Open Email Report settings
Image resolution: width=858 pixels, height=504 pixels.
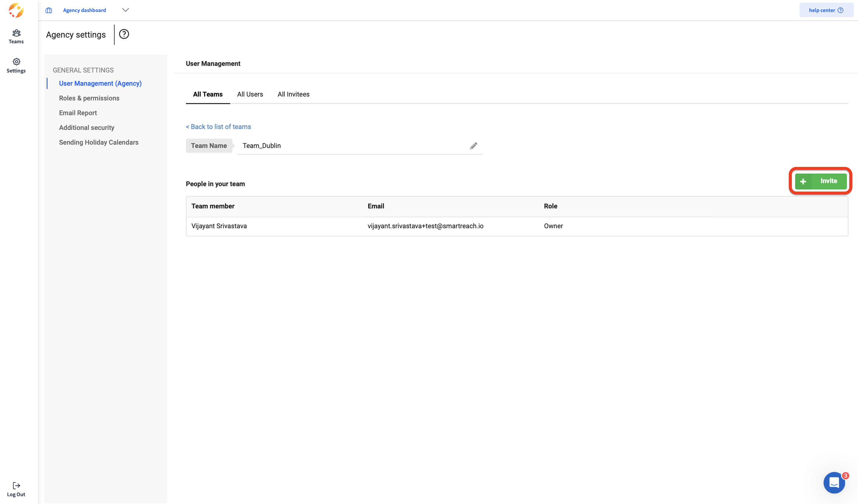click(78, 113)
